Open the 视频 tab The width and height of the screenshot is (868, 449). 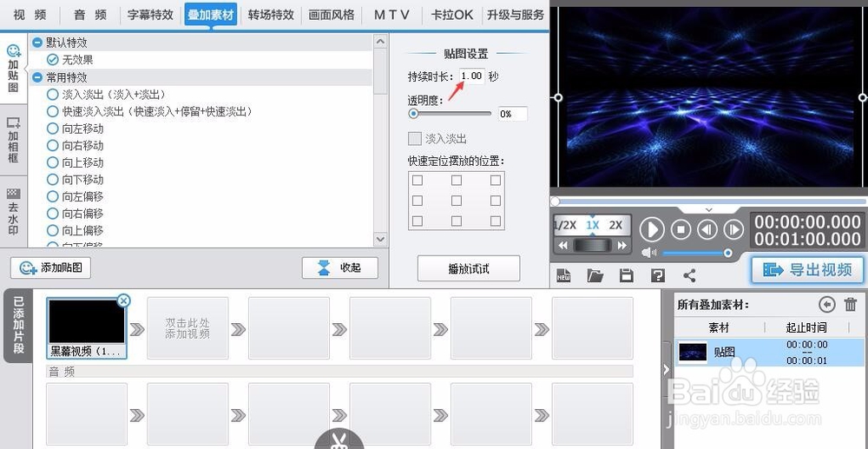30,15
